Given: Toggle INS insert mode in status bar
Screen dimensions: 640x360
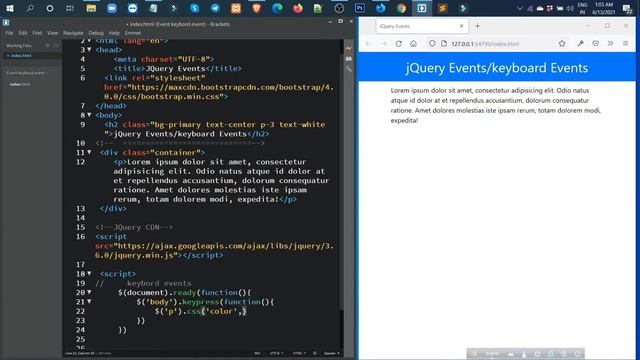Looking at the screenshot, I should coord(257,353).
